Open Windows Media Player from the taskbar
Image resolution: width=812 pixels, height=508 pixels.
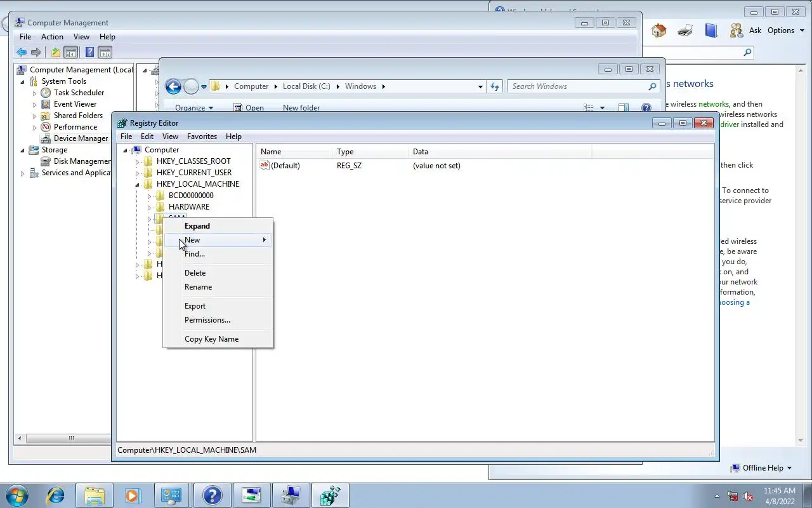[x=133, y=495]
